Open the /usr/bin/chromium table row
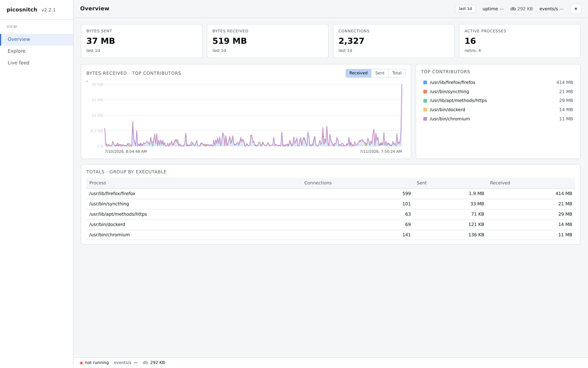588x368 pixels. (x=330, y=235)
